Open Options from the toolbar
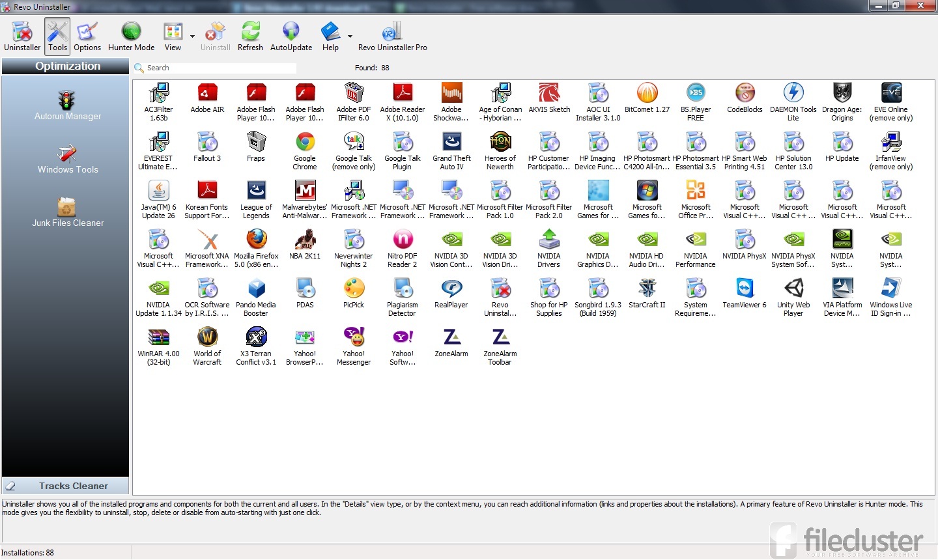This screenshot has width=938, height=560. point(87,36)
